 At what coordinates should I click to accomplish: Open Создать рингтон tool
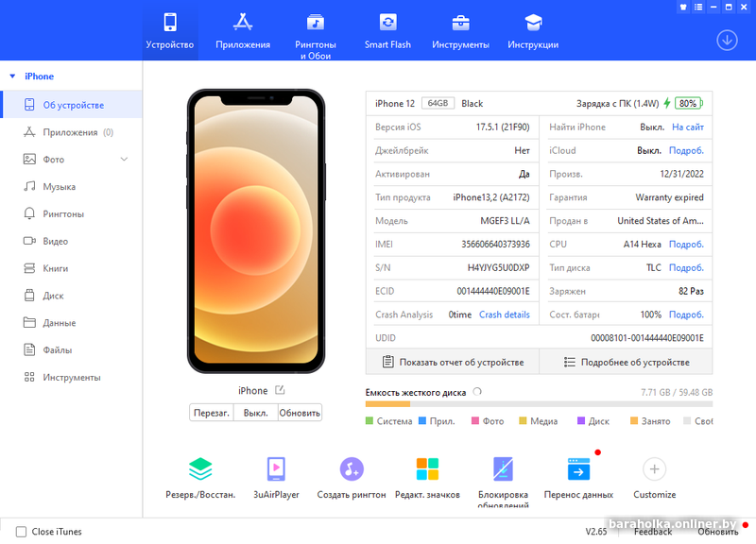[x=352, y=469]
